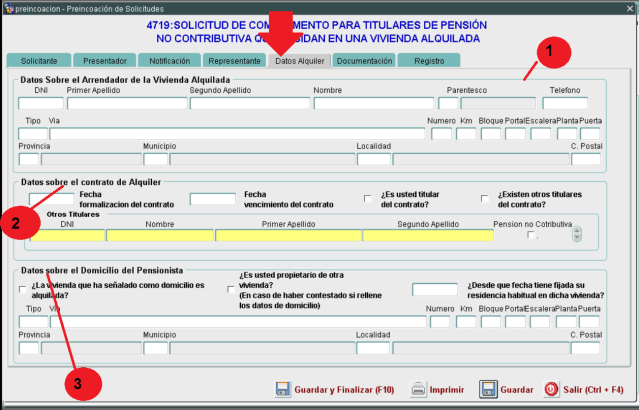Click the Imprimir label
The image size is (639, 410).
point(447,390)
